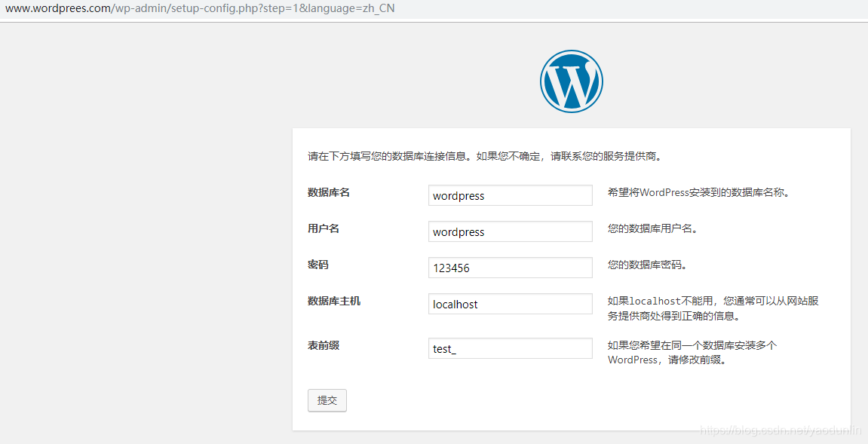Click the WordPress logo
868x444 pixels.
[x=572, y=81]
